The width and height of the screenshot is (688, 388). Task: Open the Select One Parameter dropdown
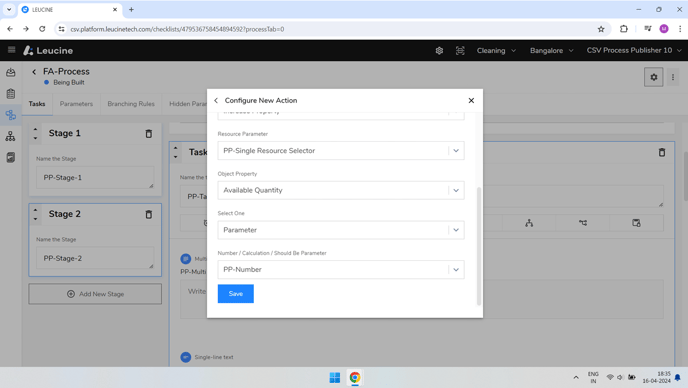pos(341,230)
